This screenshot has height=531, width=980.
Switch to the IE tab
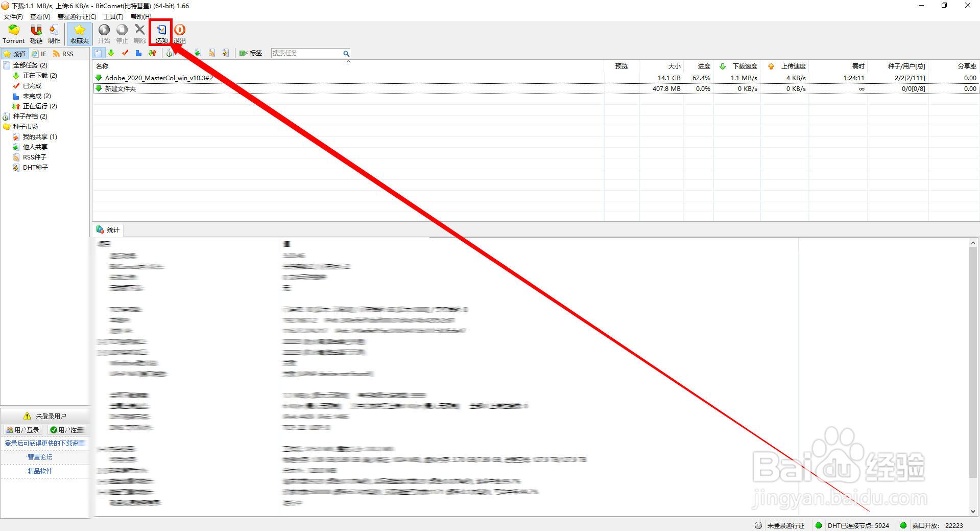39,54
